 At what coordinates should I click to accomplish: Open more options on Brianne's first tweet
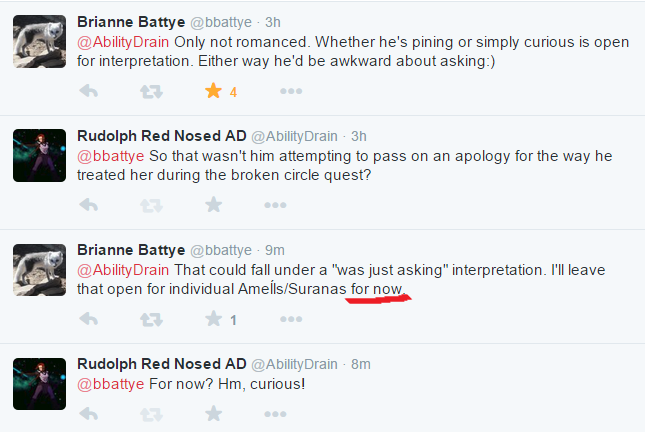(290, 91)
